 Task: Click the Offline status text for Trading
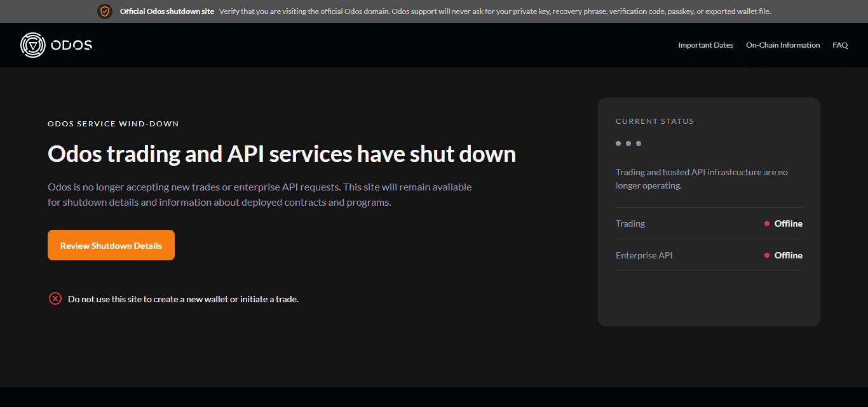point(789,224)
